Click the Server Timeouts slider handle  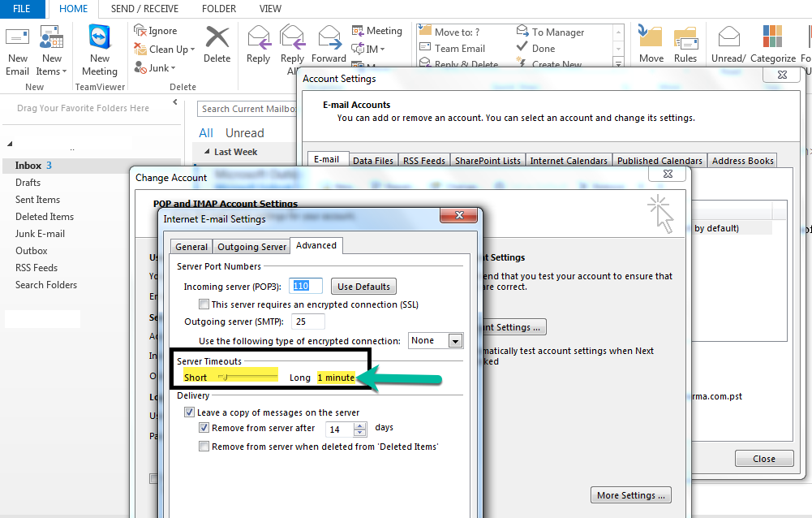click(225, 377)
